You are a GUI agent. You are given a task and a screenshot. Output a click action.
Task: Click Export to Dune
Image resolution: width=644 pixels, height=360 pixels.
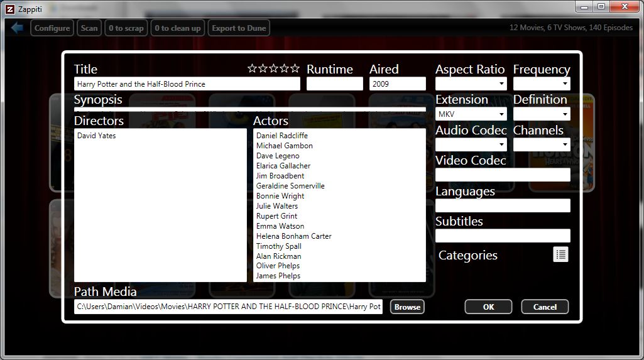coord(239,28)
